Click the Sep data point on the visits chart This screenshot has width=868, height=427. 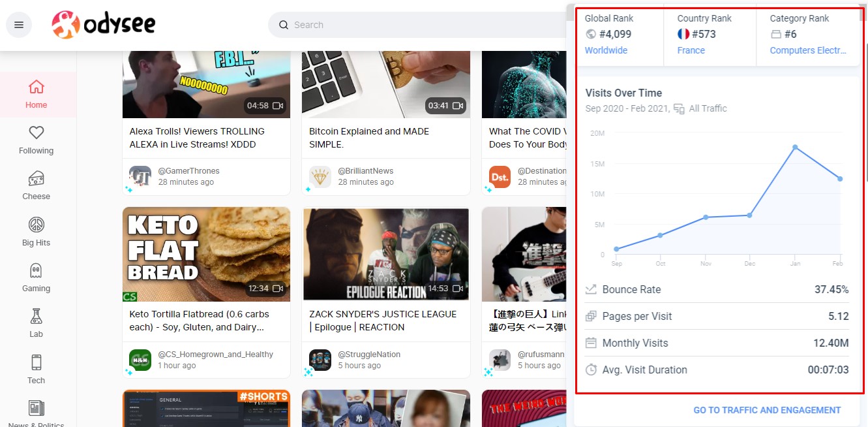tap(616, 249)
